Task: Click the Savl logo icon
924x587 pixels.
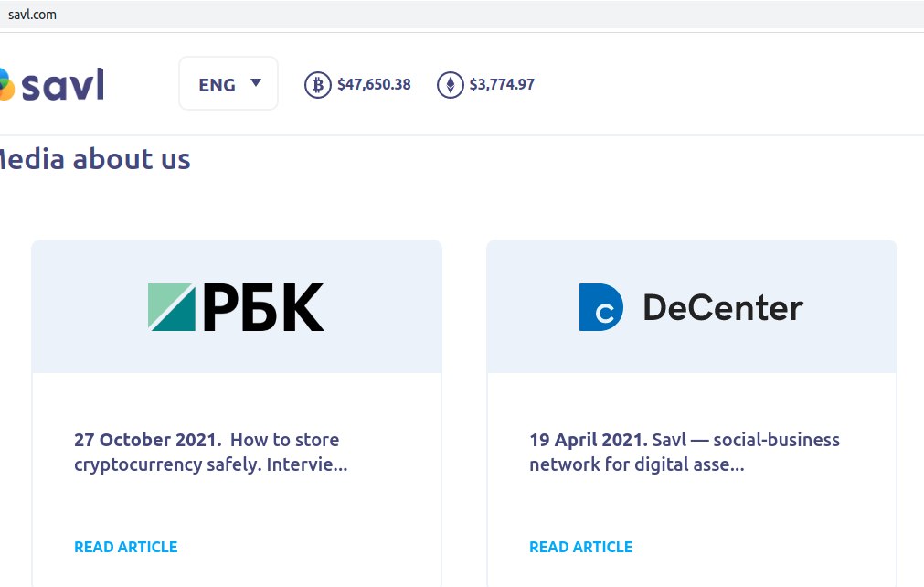Action: (x=5, y=85)
